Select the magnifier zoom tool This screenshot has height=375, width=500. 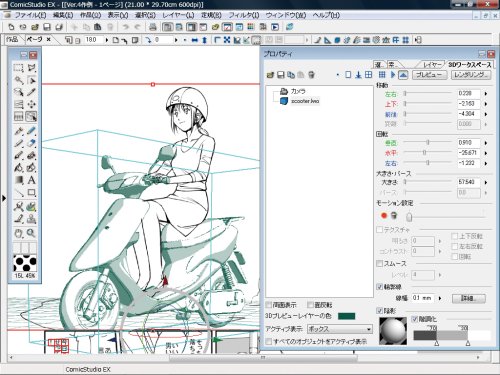(x=31, y=233)
